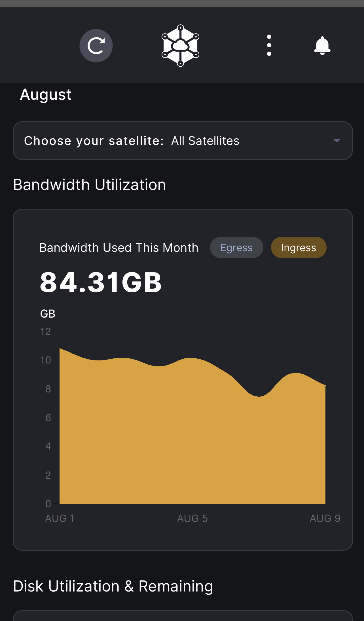
Task: Toggle the Ingress bandwidth view
Action: coord(299,248)
